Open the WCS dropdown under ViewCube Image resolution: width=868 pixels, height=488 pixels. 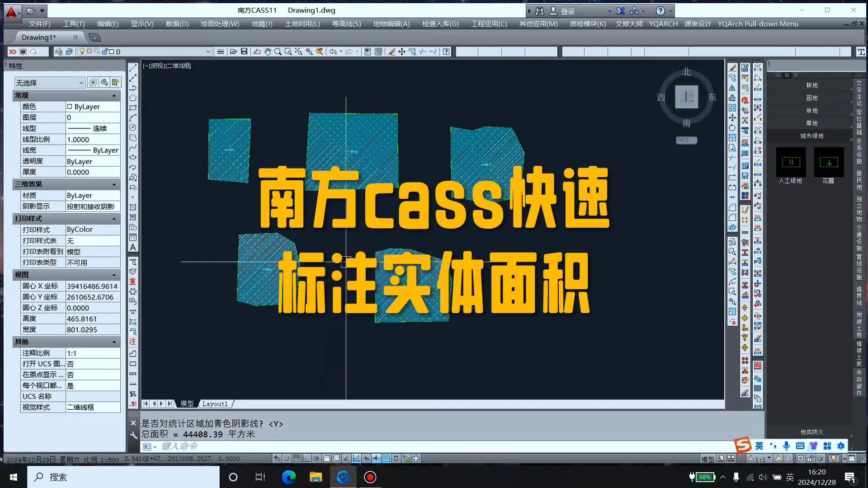click(686, 140)
